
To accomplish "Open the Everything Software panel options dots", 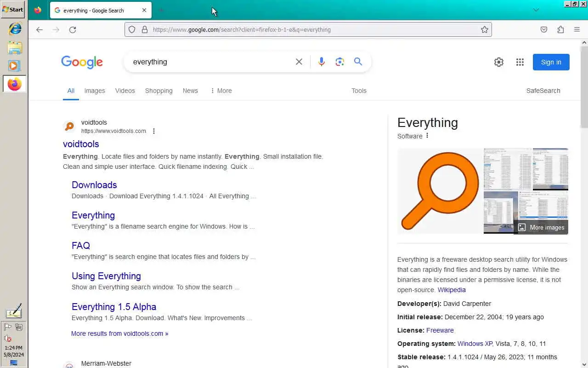I will pos(427,136).
